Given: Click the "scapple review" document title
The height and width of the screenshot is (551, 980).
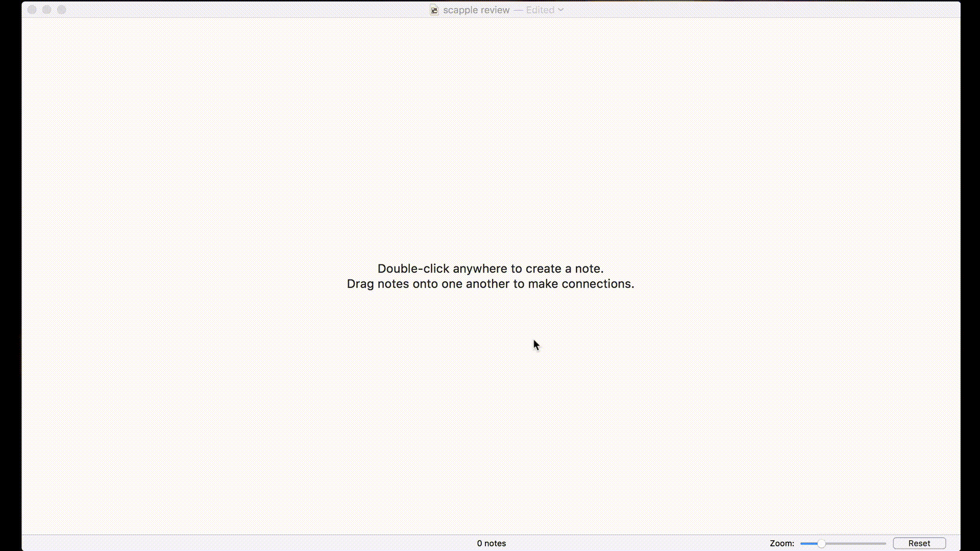Looking at the screenshot, I should [476, 10].
